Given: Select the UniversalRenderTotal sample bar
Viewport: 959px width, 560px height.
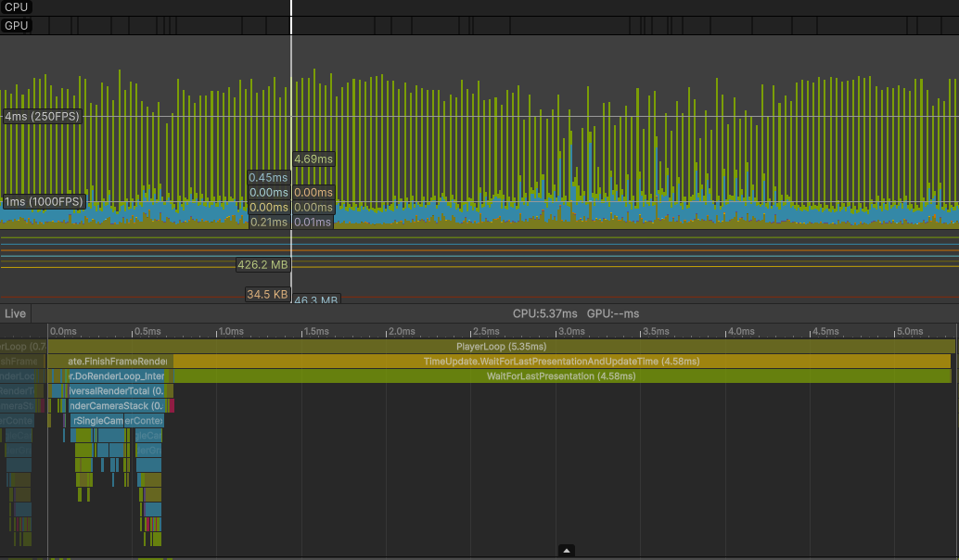Looking at the screenshot, I should 116,390.
